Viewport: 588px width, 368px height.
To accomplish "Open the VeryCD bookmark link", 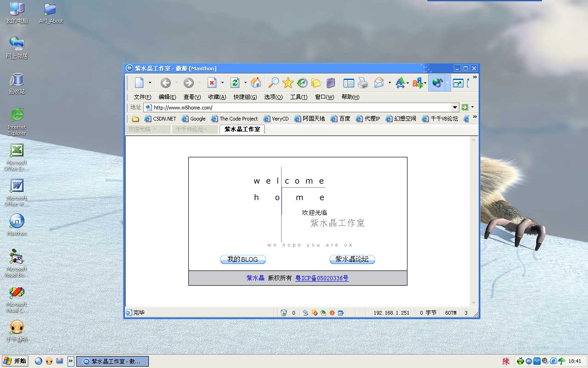I will point(276,119).
